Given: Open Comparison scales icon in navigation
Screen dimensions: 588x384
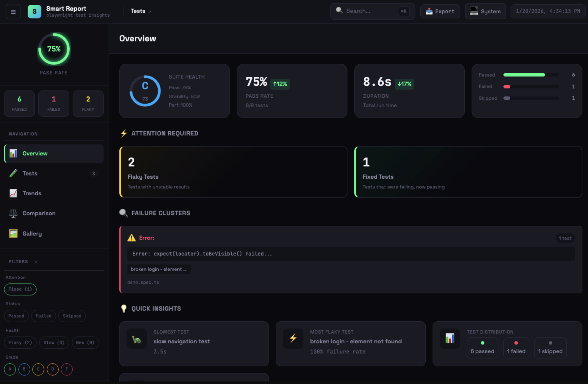Looking at the screenshot, I should [13, 213].
